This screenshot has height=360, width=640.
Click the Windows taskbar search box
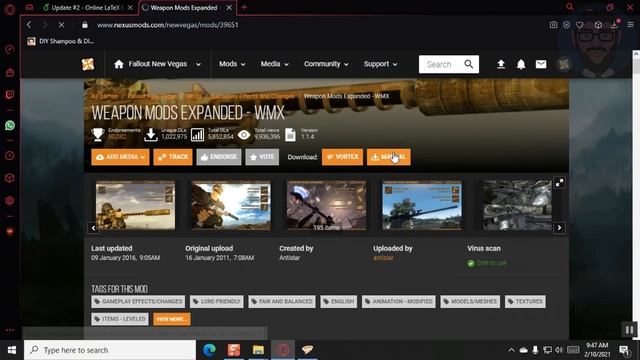pyautogui.click(x=110, y=350)
